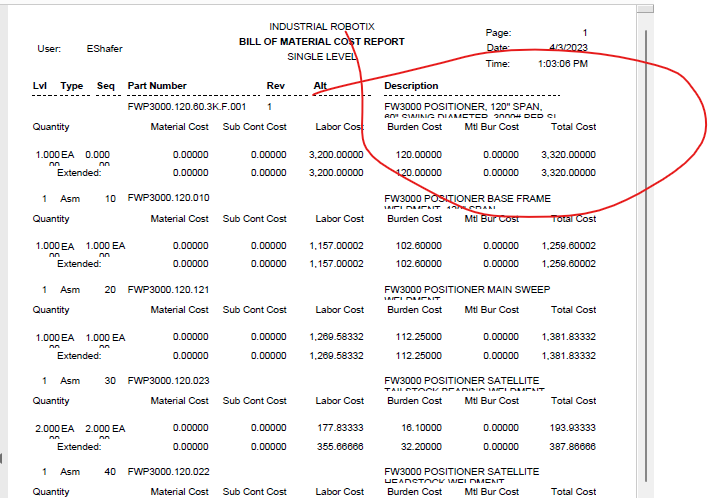708x498 pixels.
Task: Click revision value 1 beside FWP3000.120.60.3K.F.001
Action: 269,107
